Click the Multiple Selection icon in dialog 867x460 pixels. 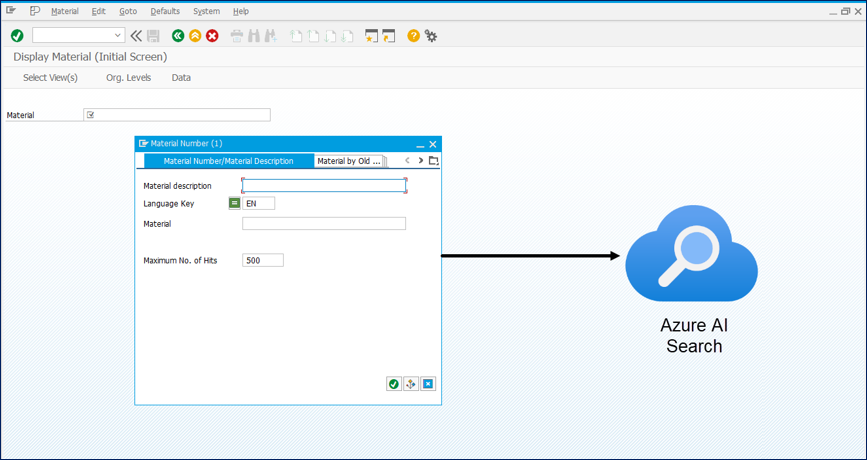click(x=411, y=384)
